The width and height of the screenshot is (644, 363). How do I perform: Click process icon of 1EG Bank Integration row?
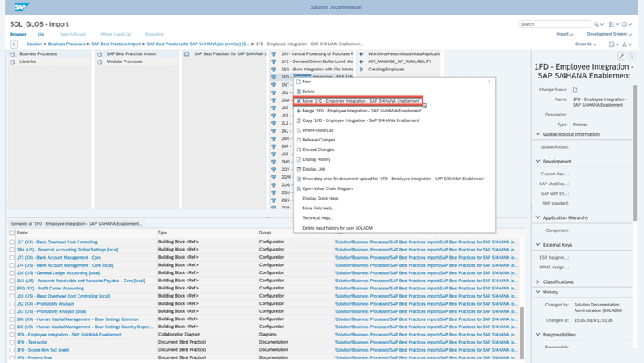coord(274,70)
